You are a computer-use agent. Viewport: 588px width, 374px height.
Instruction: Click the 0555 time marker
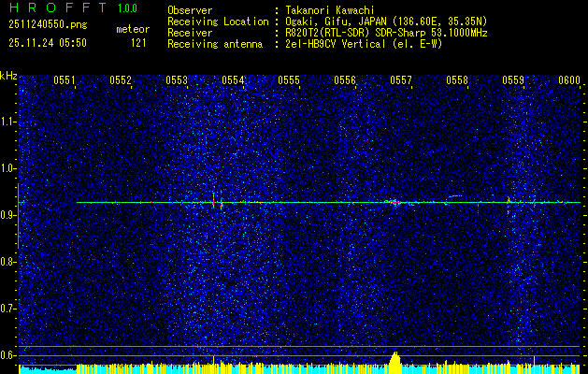click(x=289, y=80)
